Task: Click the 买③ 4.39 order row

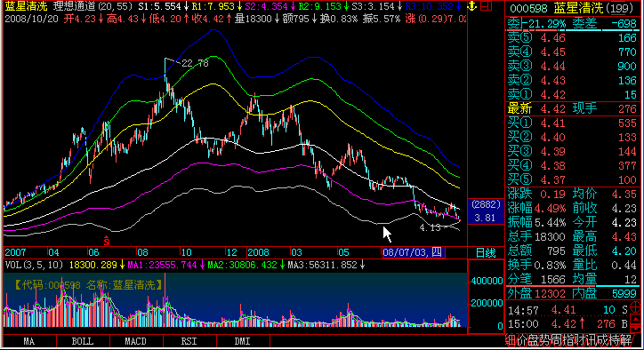Action: pyautogui.click(x=572, y=151)
